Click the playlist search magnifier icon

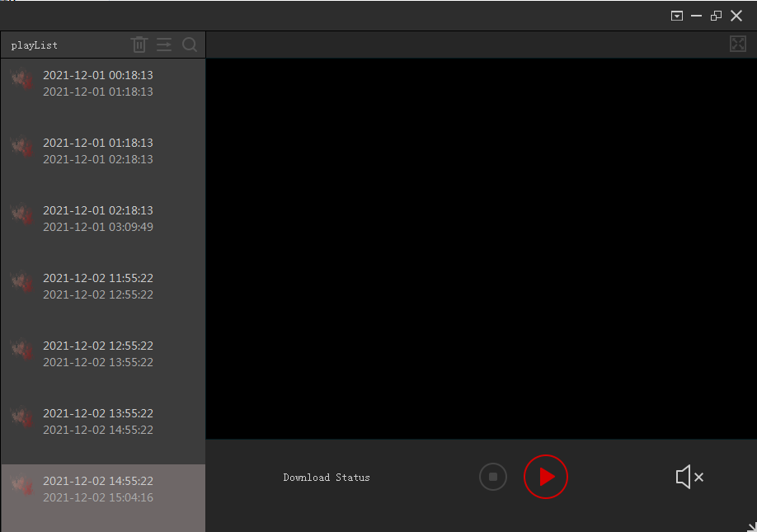[x=190, y=45]
